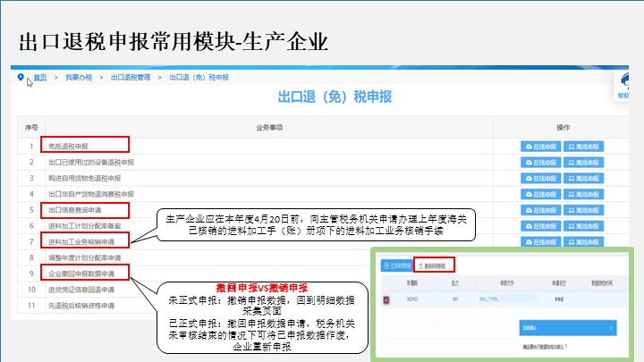644x362 pixels.
Task: Open 我要办税 breadcrumb link
Action: pyautogui.click(x=79, y=77)
